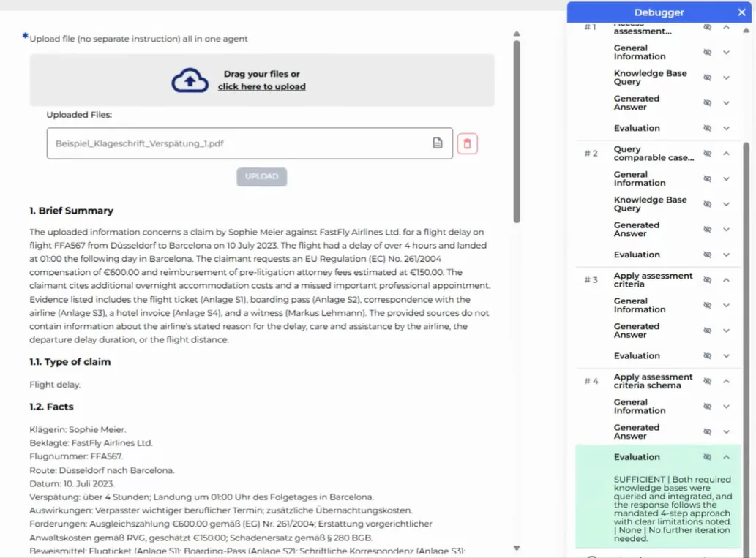Toggle visibility eye on step #1 Evaluation
Screen dimensions: 756x558
coord(706,127)
